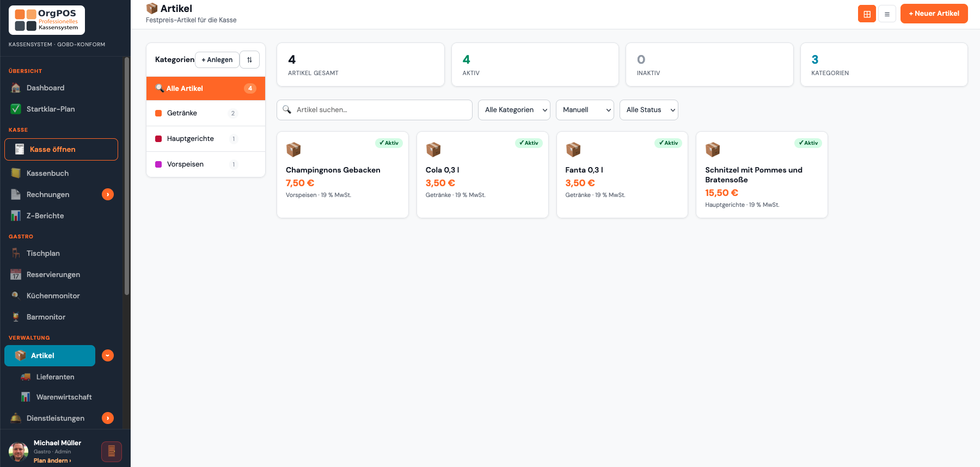Select the Hauptgerichte category

pyautogui.click(x=206, y=139)
